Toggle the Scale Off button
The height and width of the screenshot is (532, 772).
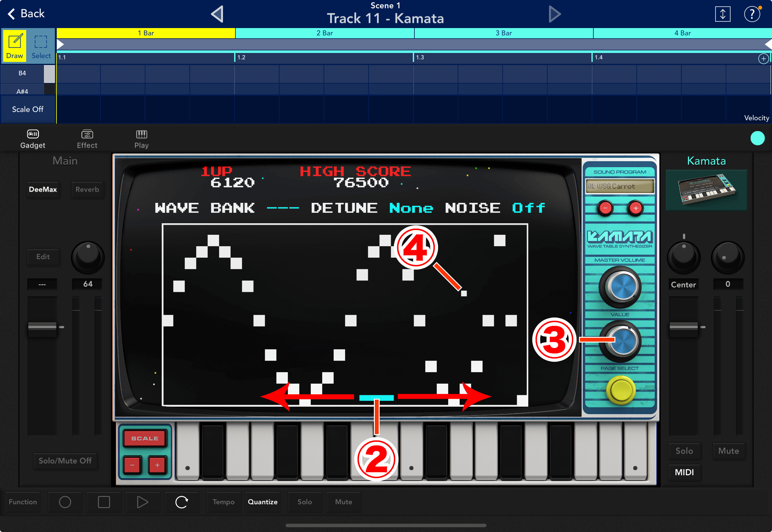(28, 109)
